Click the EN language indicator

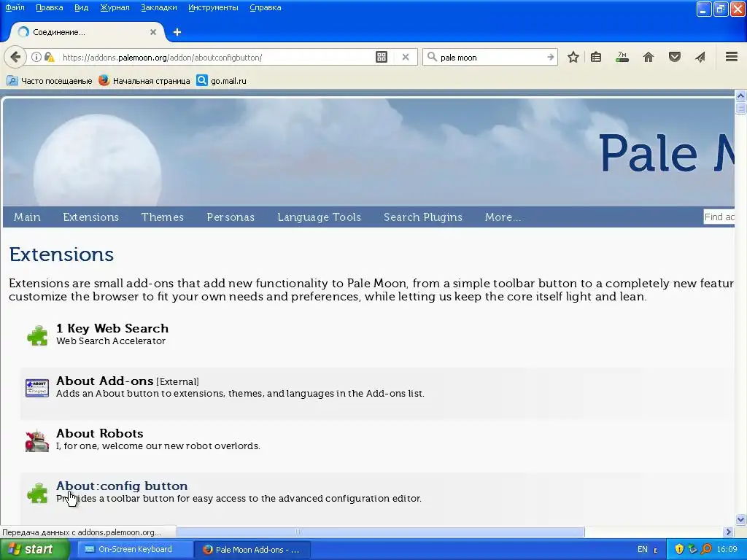click(642, 550)
